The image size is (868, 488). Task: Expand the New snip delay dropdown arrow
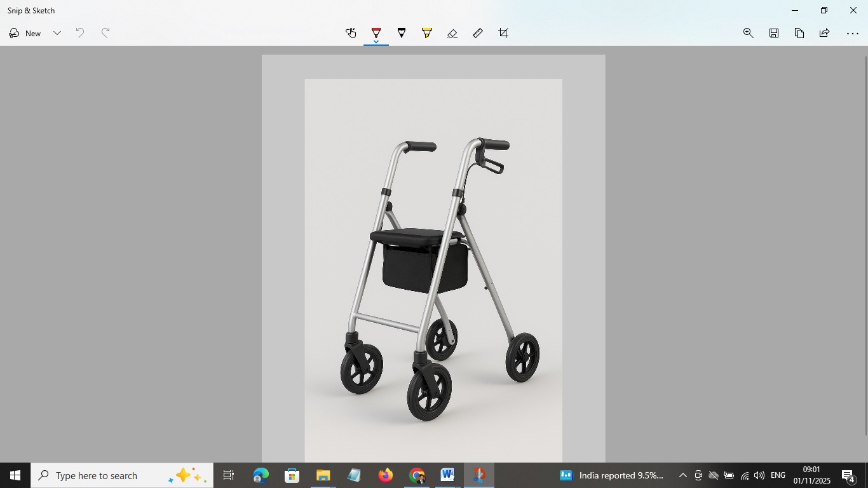point(57,33)
